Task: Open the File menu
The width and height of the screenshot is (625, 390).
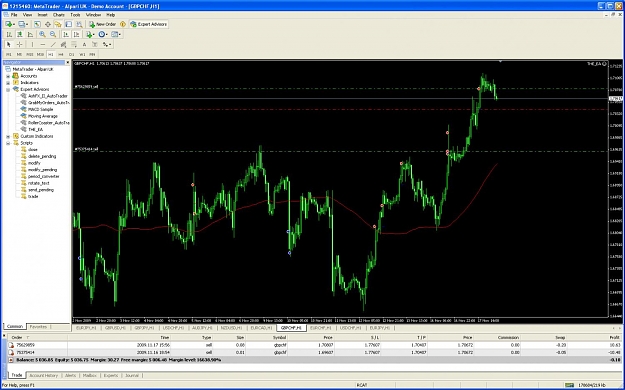Action: click(x=14, y=15)
